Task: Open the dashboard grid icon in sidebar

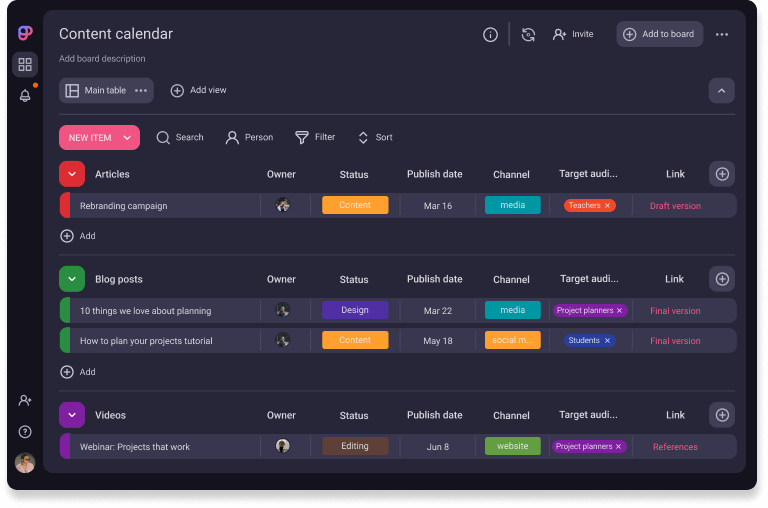Action: (25, 65)
